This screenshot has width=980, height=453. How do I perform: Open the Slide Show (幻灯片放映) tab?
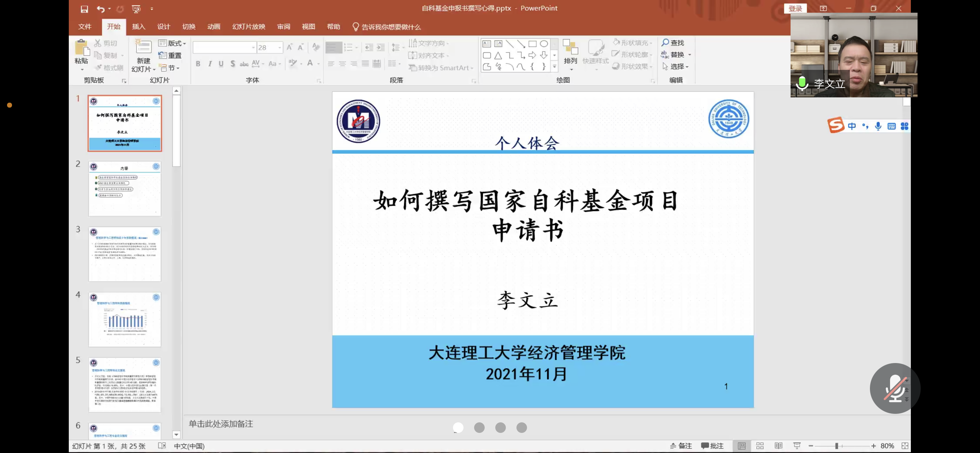click(248, 26)
